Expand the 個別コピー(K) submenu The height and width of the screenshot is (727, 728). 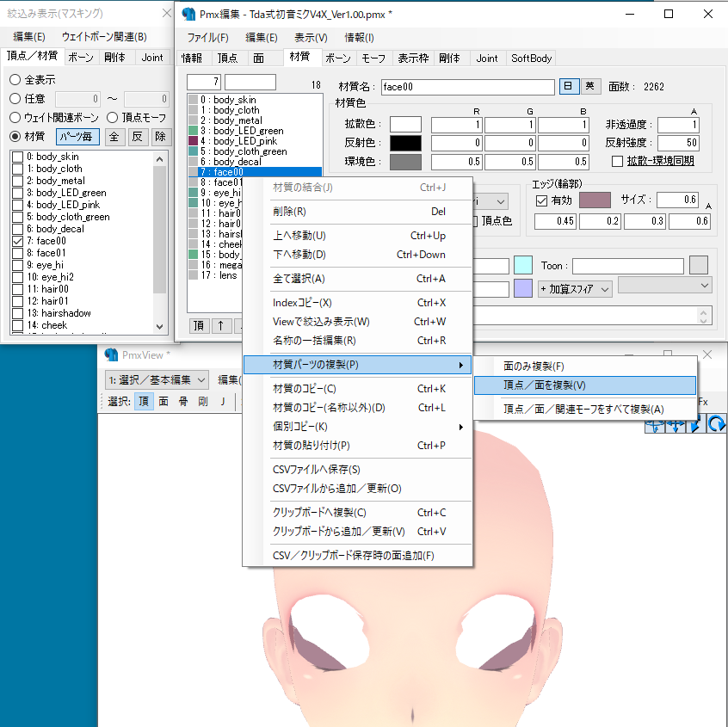point(357,427)
